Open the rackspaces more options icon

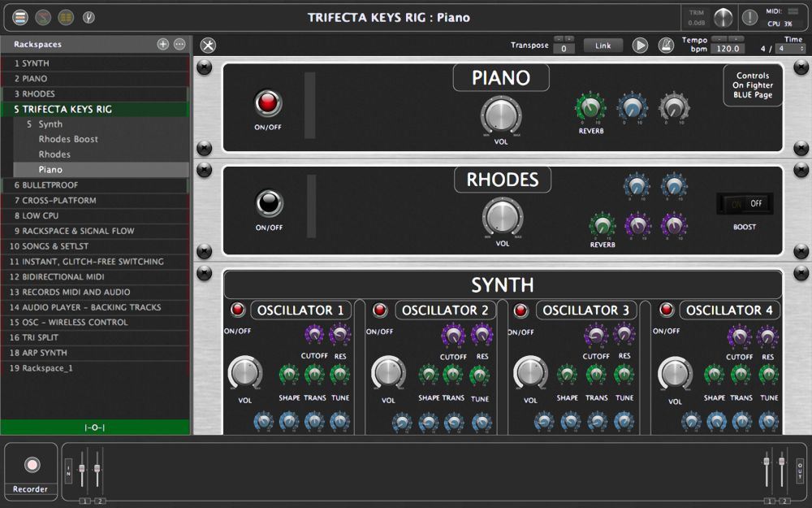click(x=179, y=44)
